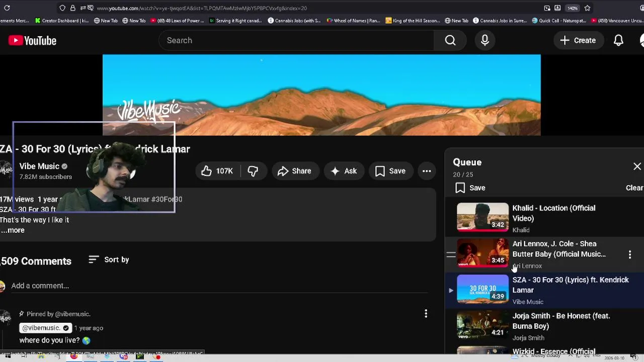This screenshot has height=362, width=644.
Task: Select SZA - 30 For 30 queue thumbnail
Action: pos(482,289)
